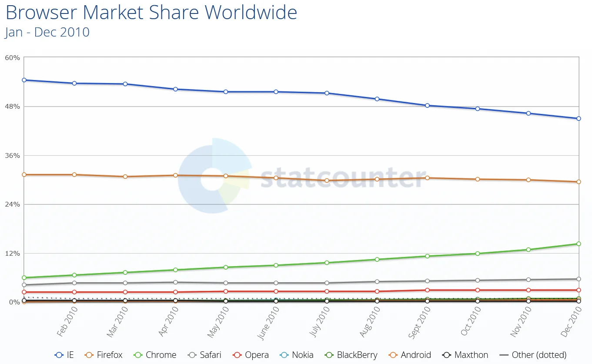Click the Other (dotted) legend entry
The width and height of the screenshot is (592, 364).
point(533,355)
